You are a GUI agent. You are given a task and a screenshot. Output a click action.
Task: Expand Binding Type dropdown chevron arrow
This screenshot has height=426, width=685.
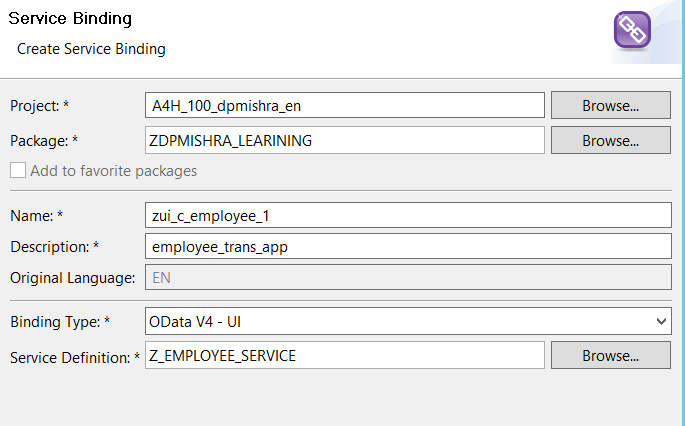[x=661, y=322]
